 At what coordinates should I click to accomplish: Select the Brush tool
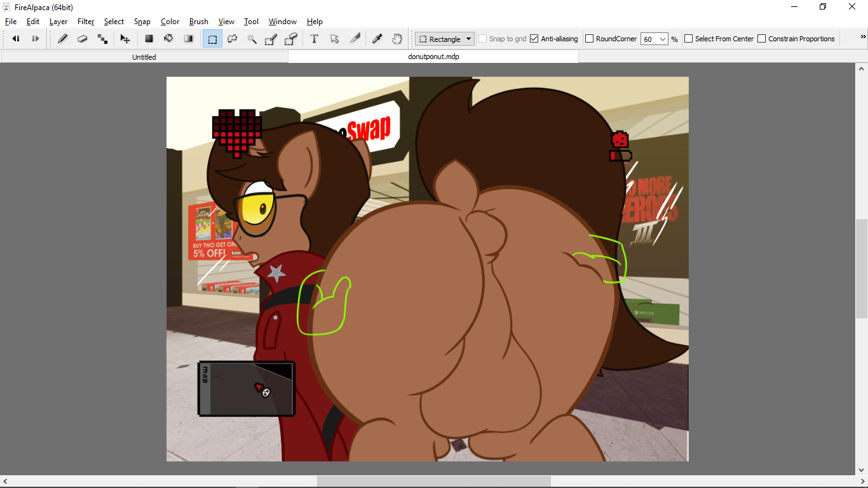[x=62, y=39]
